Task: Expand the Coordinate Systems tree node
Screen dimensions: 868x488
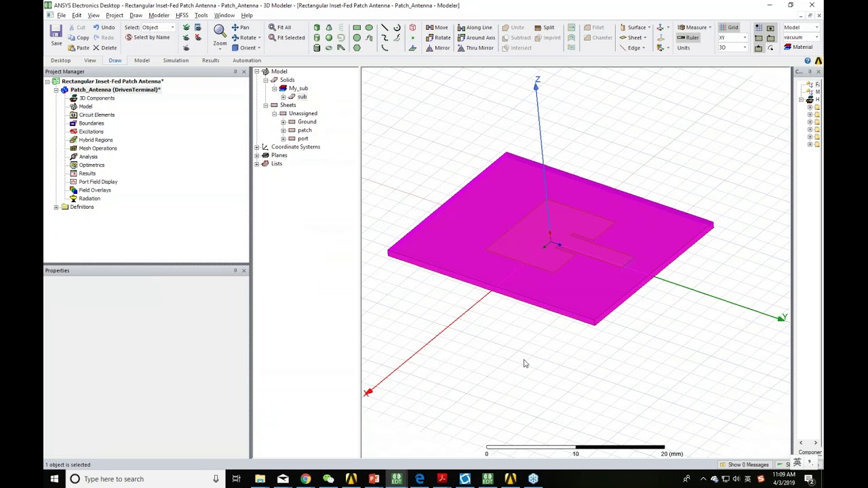Action: [257, 147]
